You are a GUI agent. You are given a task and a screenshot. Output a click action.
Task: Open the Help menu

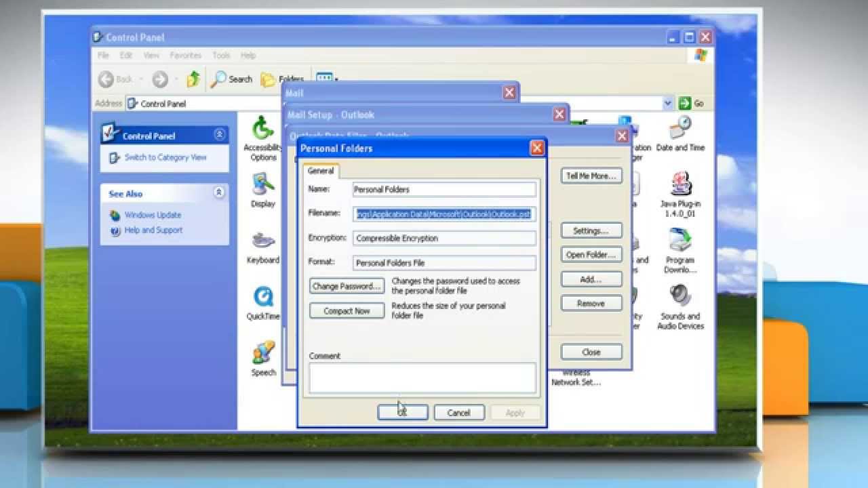248,56
